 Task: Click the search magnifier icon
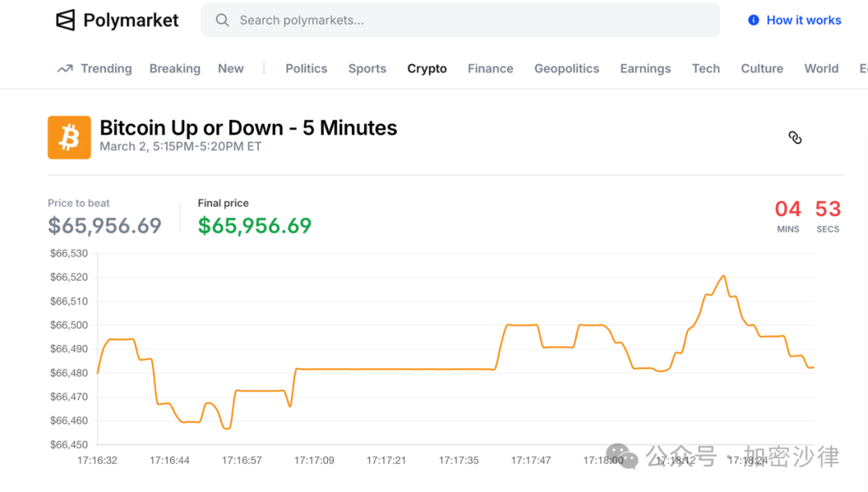[223, 20]
